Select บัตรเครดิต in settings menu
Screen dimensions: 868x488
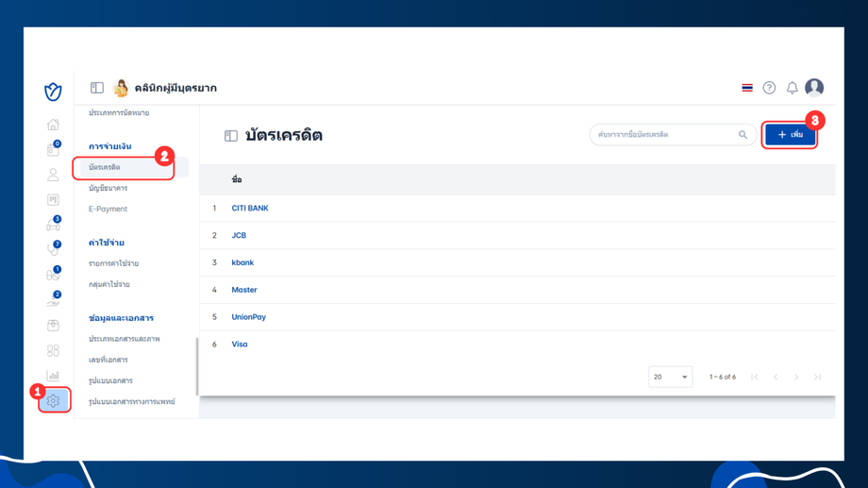[x=134, y=167]
